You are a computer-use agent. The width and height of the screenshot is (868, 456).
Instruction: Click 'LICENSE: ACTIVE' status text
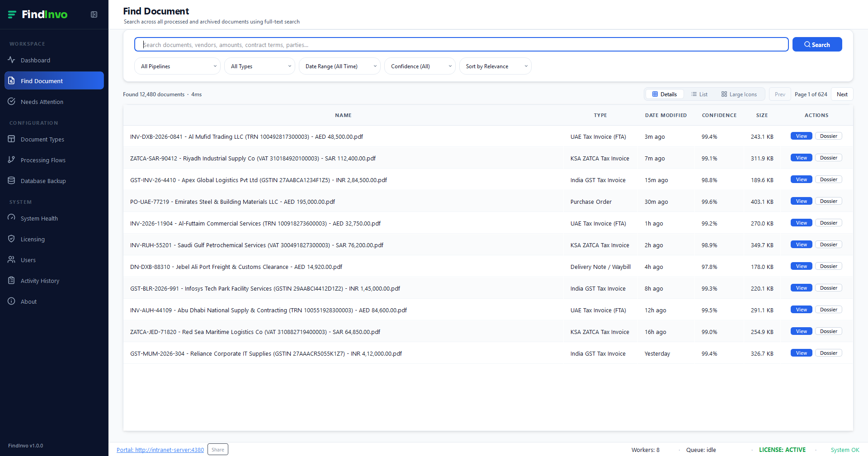[782, 450]
